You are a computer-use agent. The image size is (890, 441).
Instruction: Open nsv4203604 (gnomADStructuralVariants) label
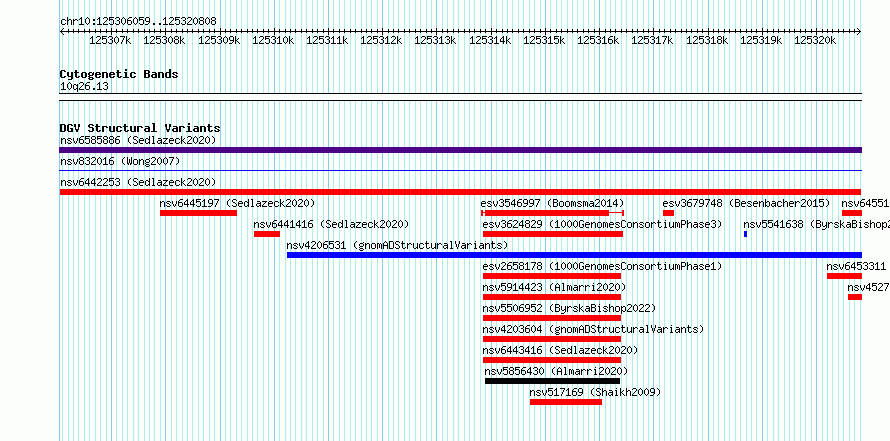593,329
